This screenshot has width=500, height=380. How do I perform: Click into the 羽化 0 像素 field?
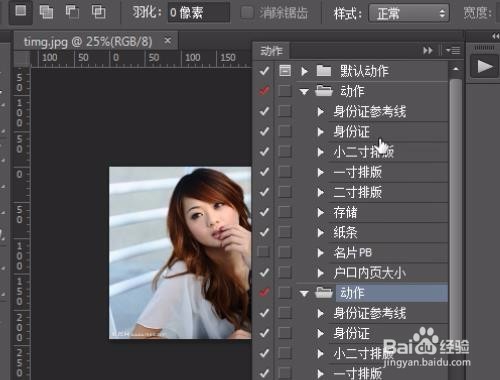click(199, 13)
